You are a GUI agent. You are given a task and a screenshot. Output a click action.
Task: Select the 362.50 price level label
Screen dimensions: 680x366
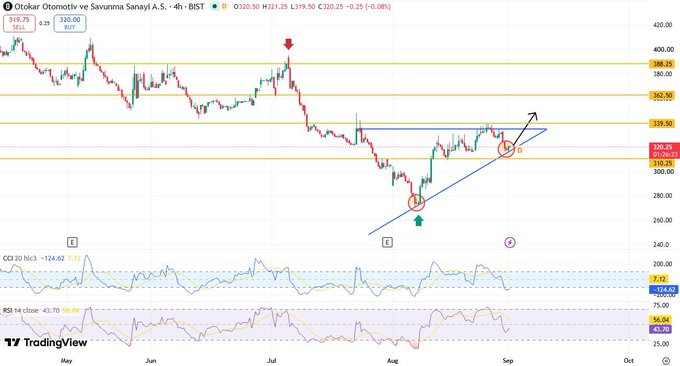coord(662,95)
